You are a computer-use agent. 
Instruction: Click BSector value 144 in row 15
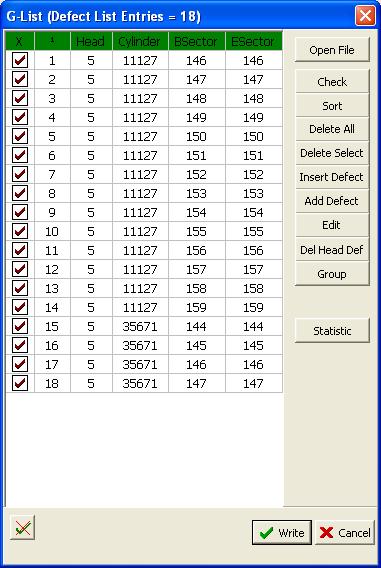[197, 326]
